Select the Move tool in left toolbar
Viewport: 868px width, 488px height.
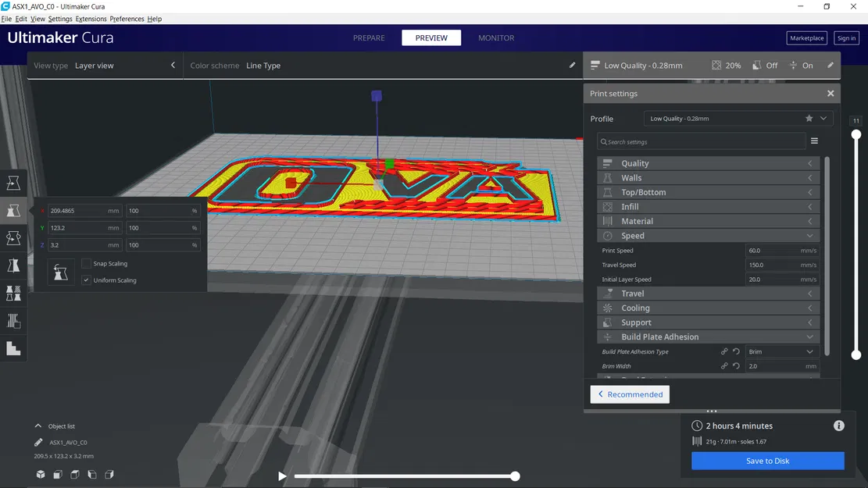pos(13,183)
